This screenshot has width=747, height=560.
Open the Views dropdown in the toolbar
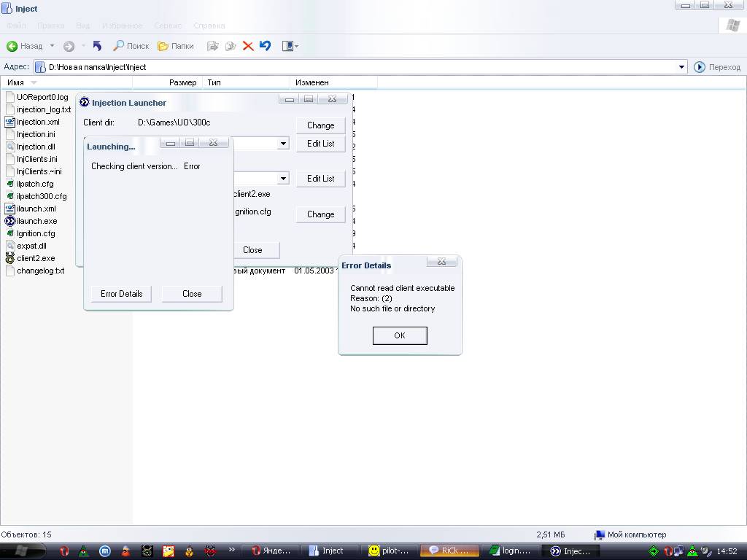[x=290, y=46]
